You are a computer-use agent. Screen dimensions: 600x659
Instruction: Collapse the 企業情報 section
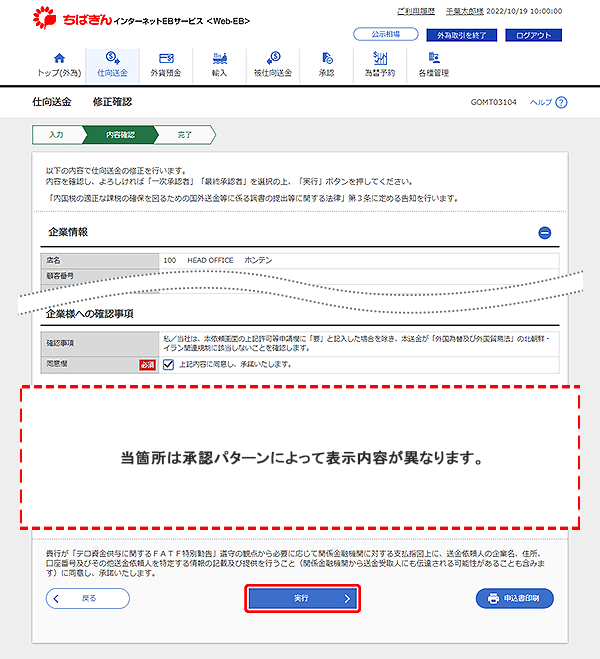coord(545,232)
